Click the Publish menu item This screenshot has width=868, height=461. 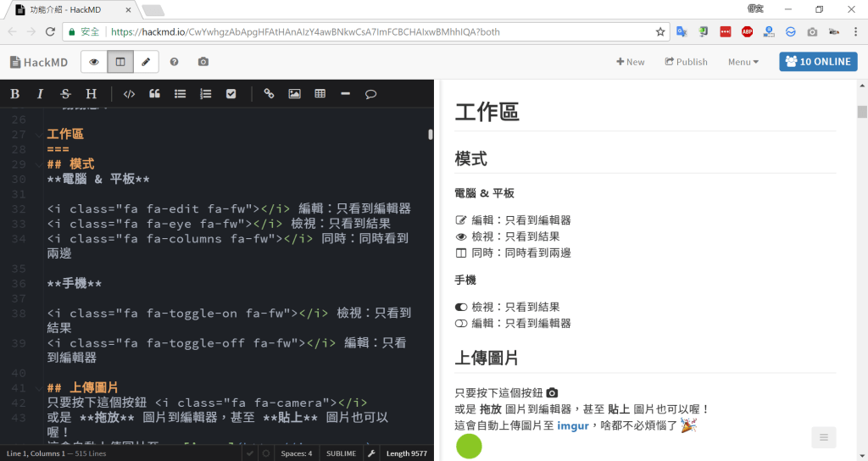(686, 62)
